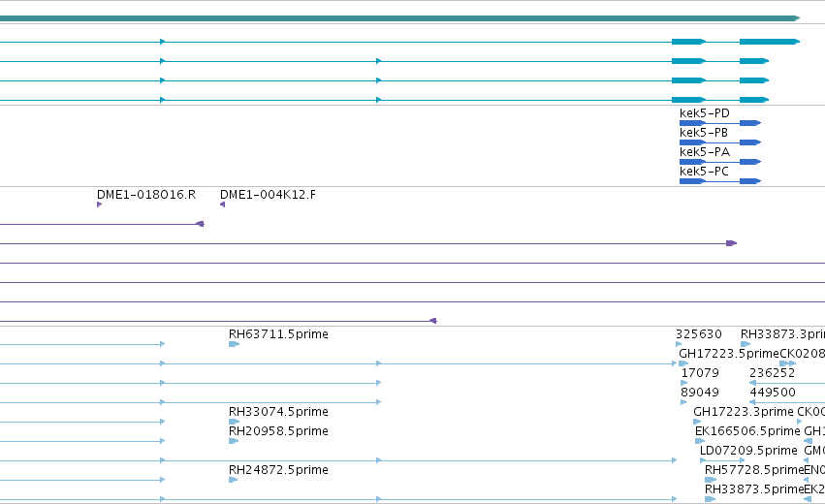Click the RH63711.5prime label

point(278,334)
